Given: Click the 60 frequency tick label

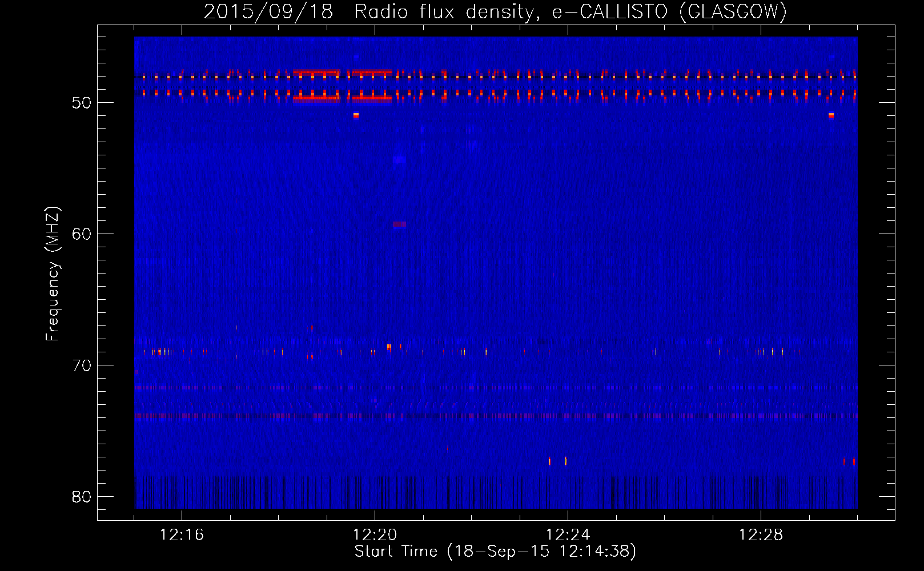Looking at the screenshot, I should point(82,234).
